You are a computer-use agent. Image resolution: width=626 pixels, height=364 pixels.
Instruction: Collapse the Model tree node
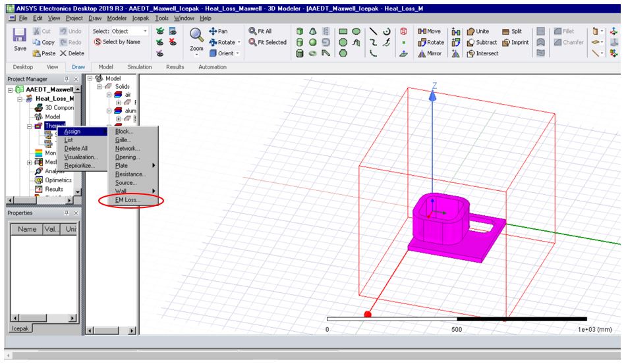(90, 78)
